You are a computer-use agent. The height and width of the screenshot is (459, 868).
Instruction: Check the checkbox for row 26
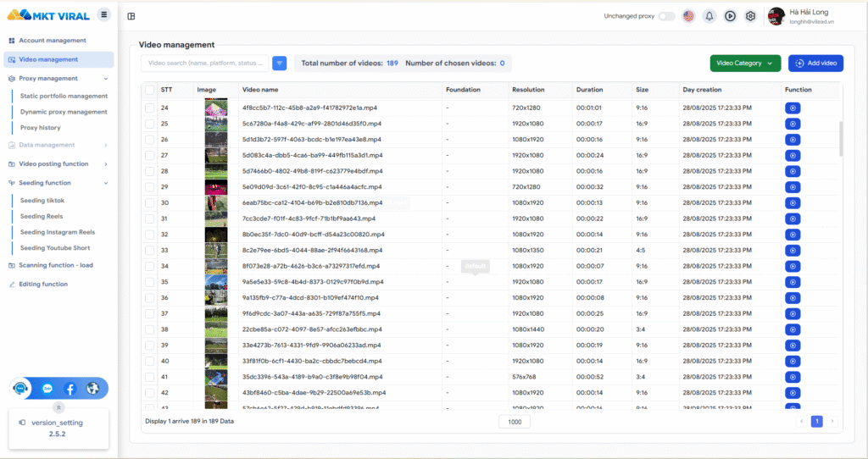[149, 140]
